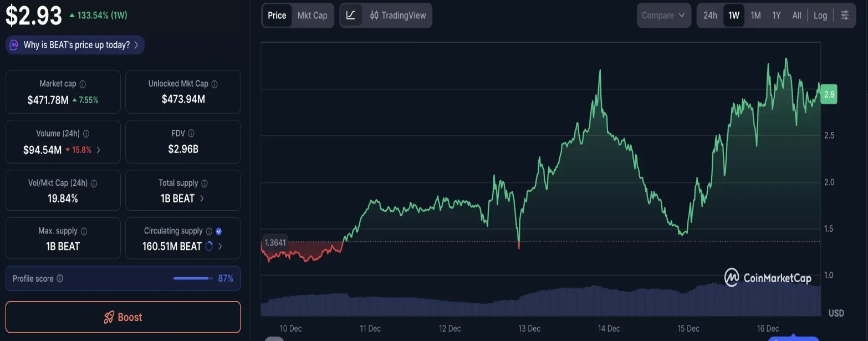
Task: Click the Total supply info icon
Action: [x=204, y=184]
